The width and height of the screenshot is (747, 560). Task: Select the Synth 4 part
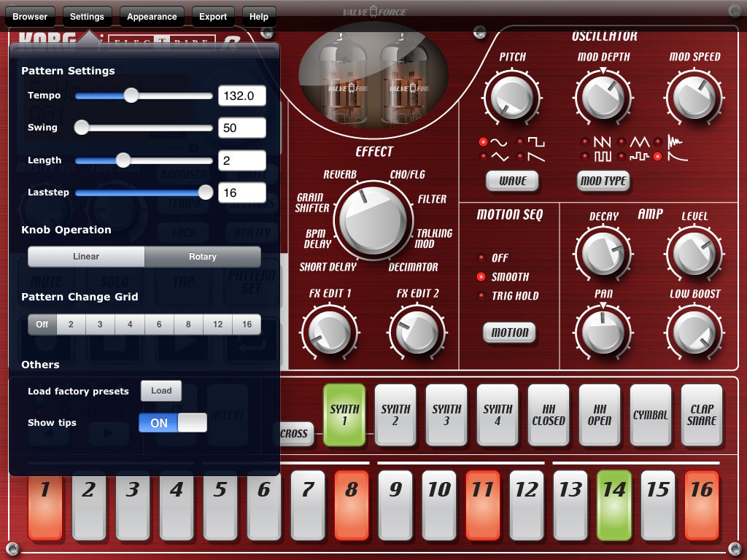coord(498,415)
